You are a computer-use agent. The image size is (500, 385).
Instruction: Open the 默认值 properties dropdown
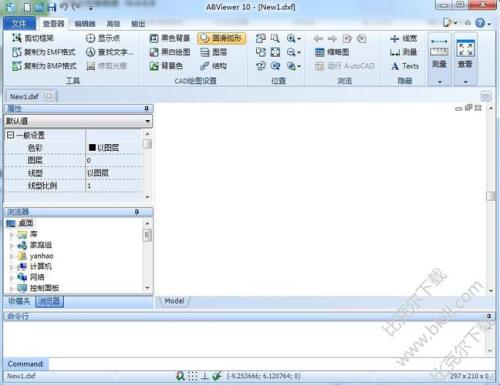[78, 121]
